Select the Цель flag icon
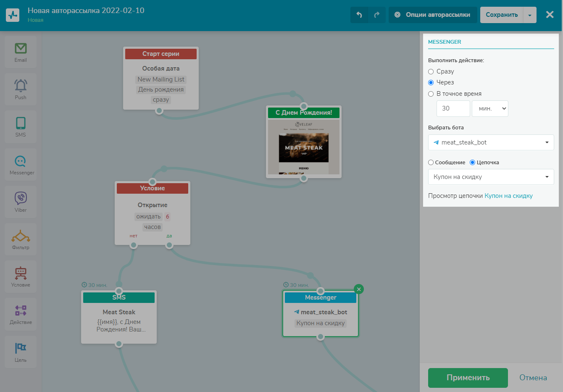This screenshot has width=563, height=392. (21, 348)
